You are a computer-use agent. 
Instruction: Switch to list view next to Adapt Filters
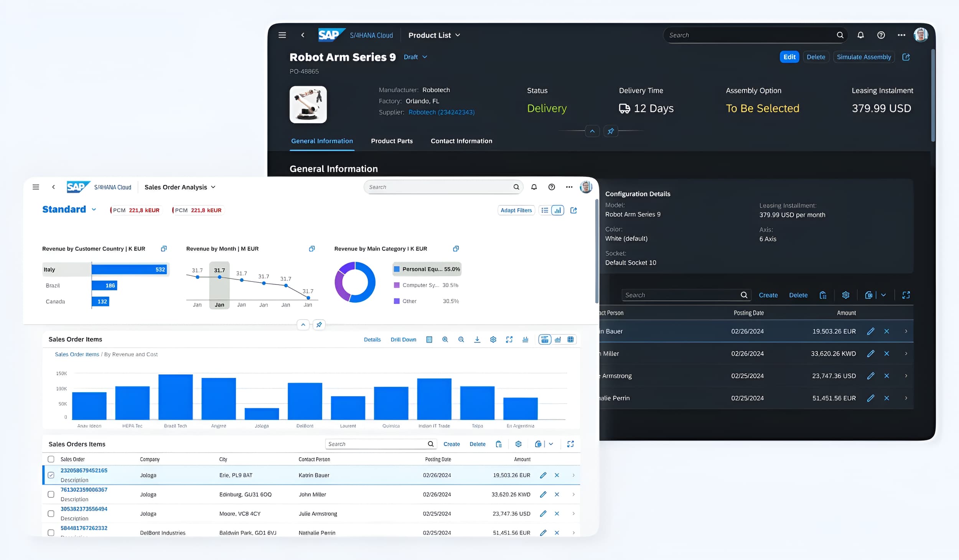544,210
